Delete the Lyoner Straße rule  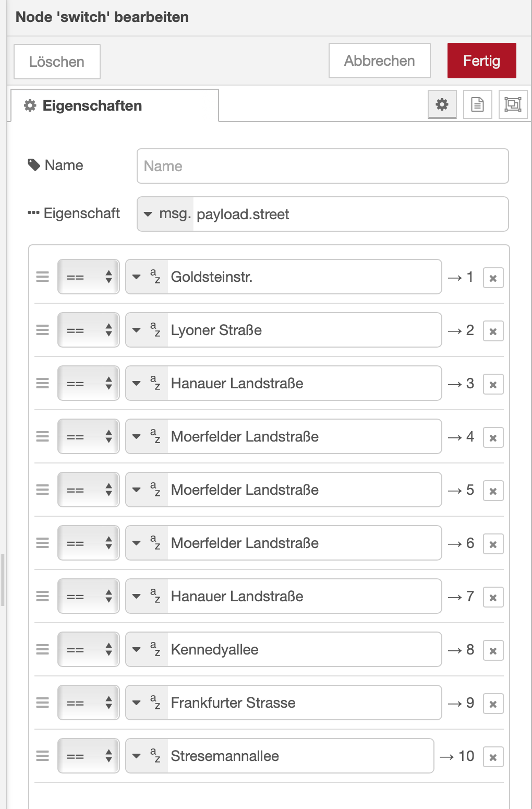(493, 331)
